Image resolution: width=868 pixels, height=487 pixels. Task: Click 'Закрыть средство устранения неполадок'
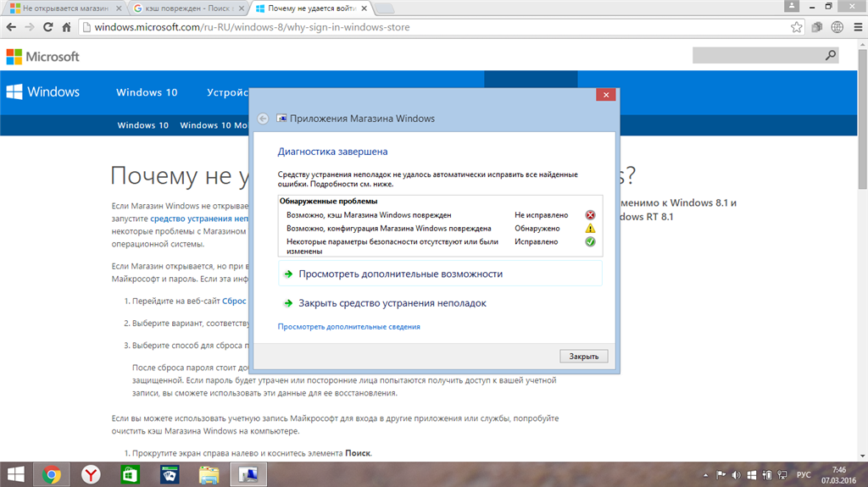click(392, 303)
